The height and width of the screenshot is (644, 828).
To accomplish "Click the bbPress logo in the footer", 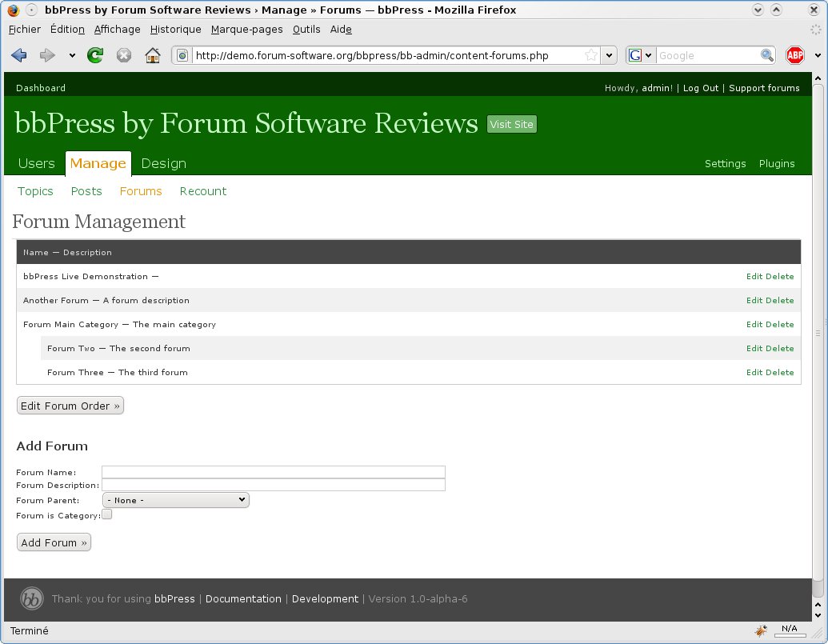I will tap(32, 599).
